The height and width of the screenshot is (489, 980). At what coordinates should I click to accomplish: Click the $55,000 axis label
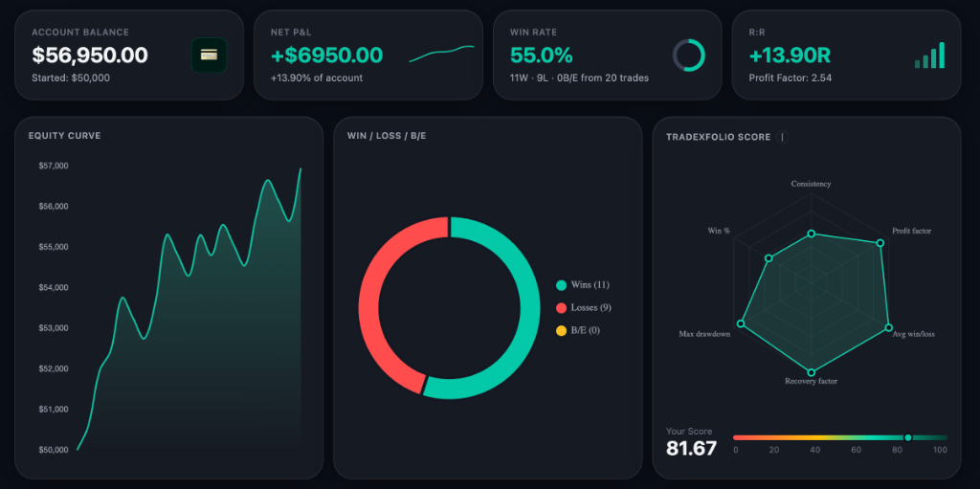coord(54,247)
